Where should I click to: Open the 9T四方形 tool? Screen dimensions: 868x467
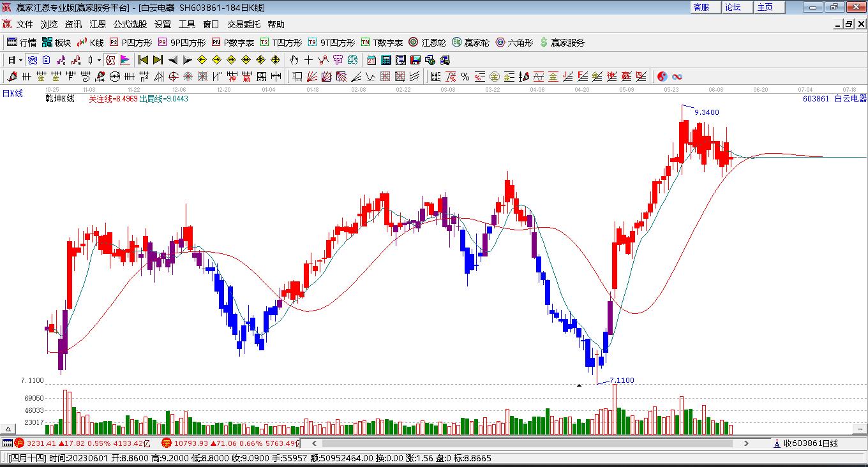coord(331,43)
